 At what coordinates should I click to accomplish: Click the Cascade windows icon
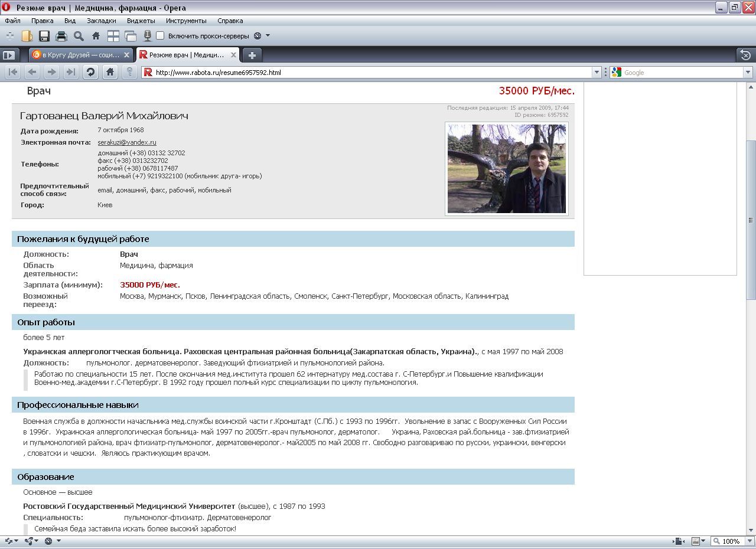point(130,36)
